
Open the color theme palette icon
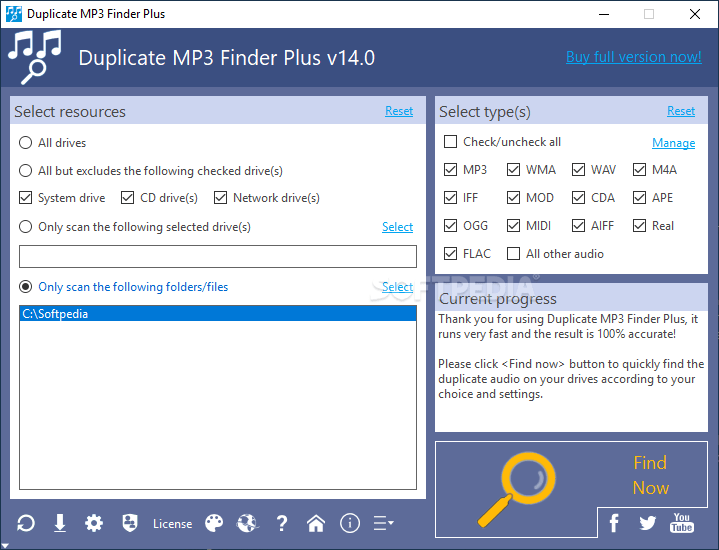[214, 523]
